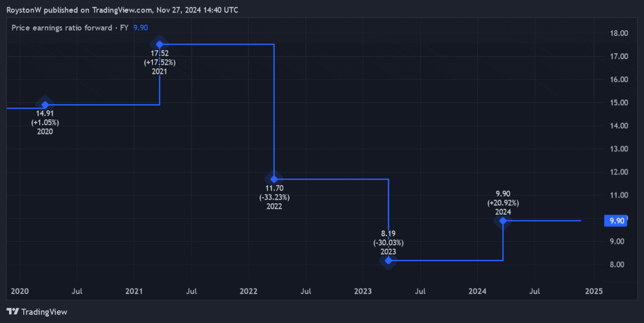Select the 2022 diamond marker on the chart
Viewport: 644px width, 323px height.
pos(274,179)
